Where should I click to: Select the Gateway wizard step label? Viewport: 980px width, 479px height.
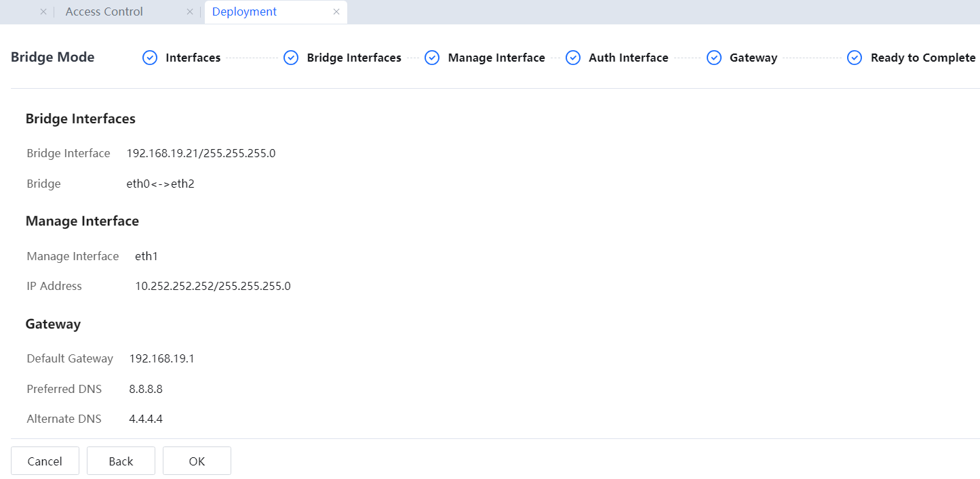pos(753,58)
